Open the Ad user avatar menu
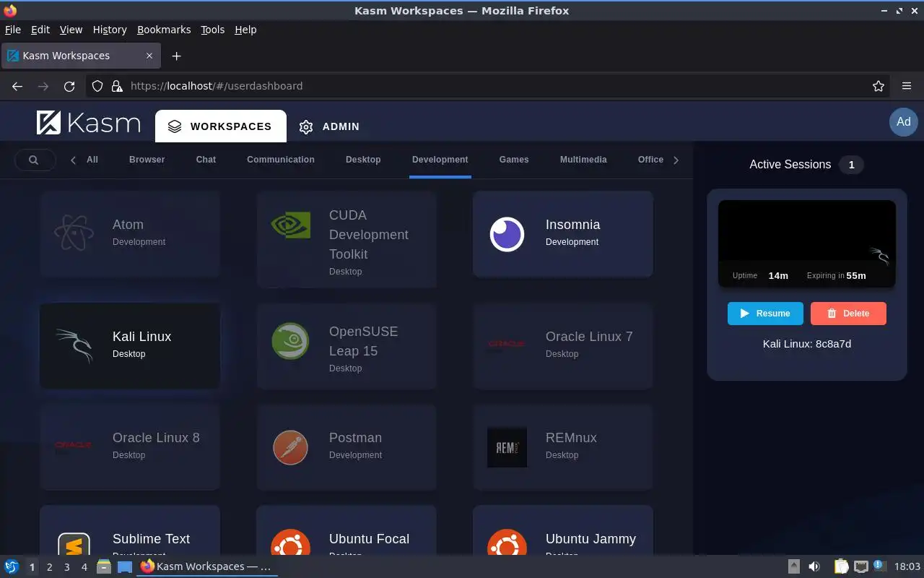This screenshot has width=924, height=578. point(904,121)
